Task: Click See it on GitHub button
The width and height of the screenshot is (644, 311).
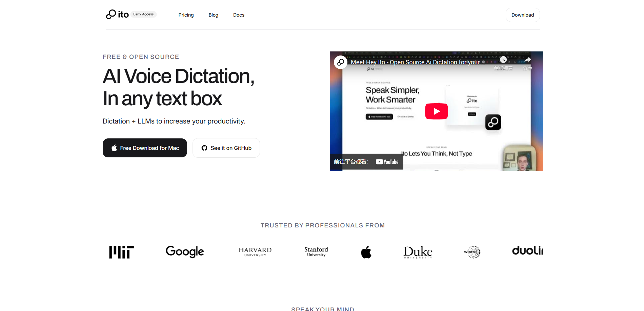Action: pos(226,148)
